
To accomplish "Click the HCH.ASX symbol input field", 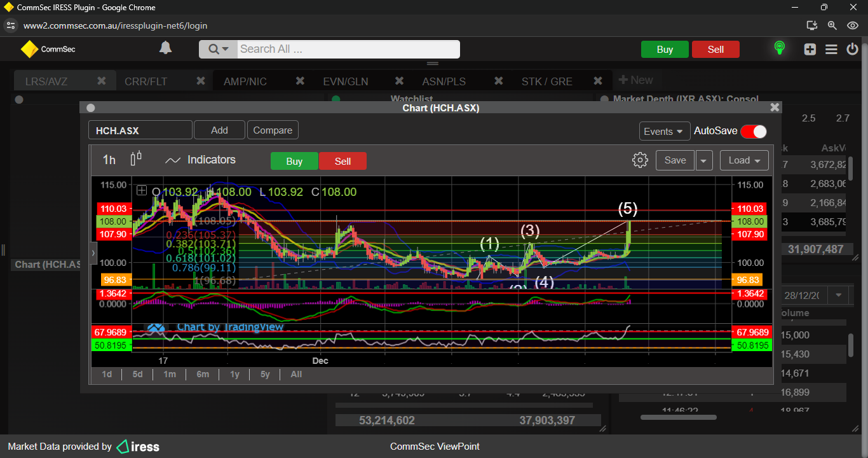I will pyautogui.click(x=140, y=130).
